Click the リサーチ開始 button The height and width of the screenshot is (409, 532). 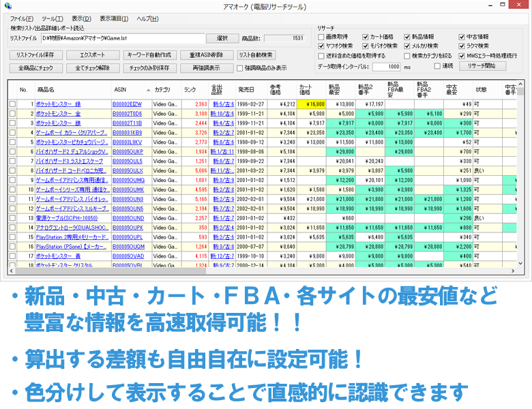click(x=482, y=66)
